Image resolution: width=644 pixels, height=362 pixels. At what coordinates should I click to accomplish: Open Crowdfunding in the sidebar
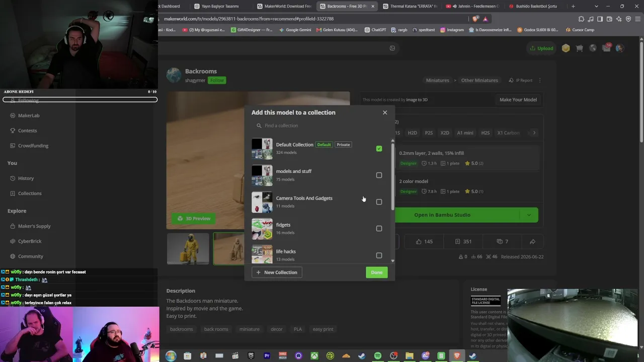[33, 146]
